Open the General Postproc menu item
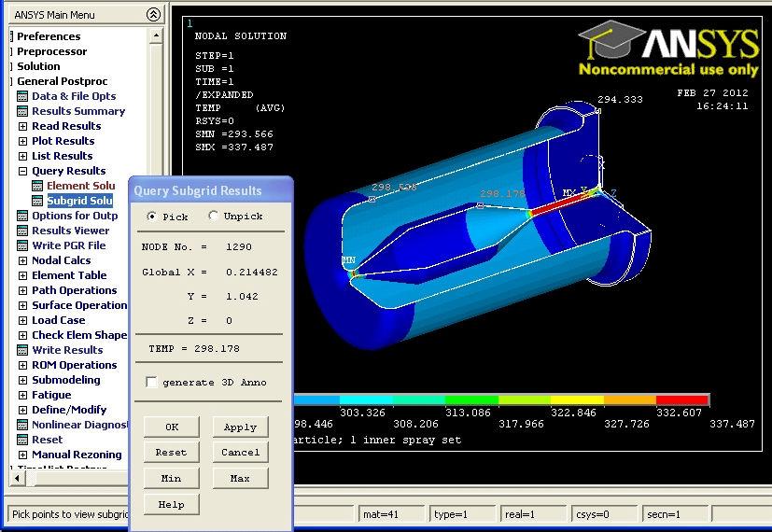 click(62, 81)
